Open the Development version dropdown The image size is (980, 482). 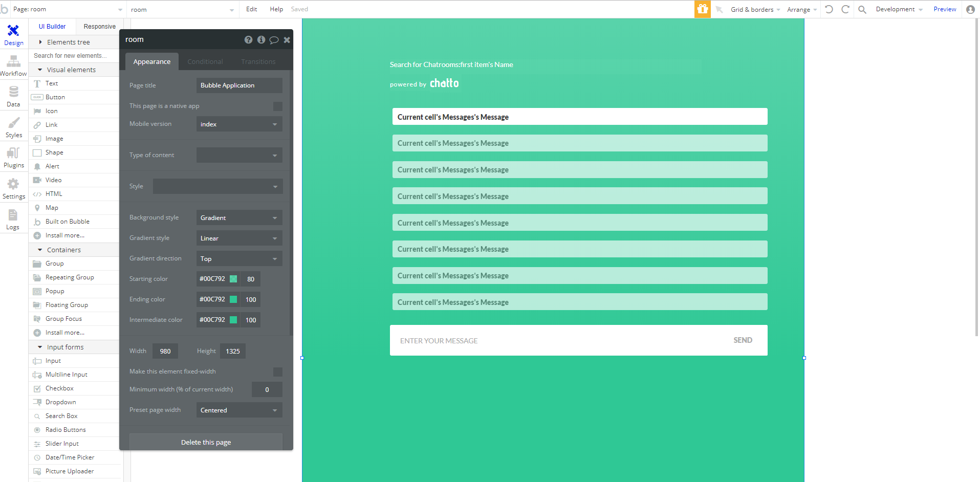899,9
